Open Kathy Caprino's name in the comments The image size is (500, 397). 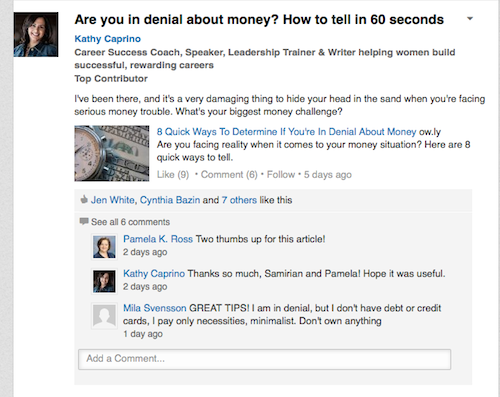[154, 274]
